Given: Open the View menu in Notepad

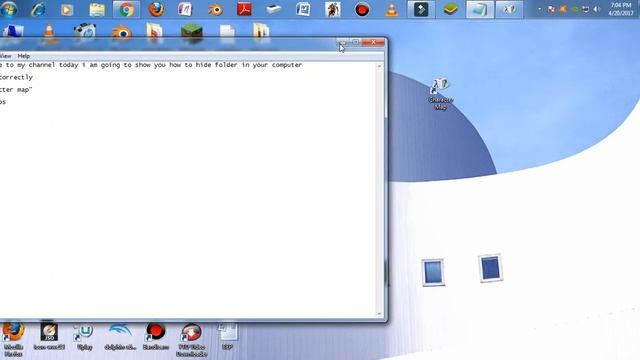Looking at the screenshot, I should pyautogui.click(x=6, y=56).
